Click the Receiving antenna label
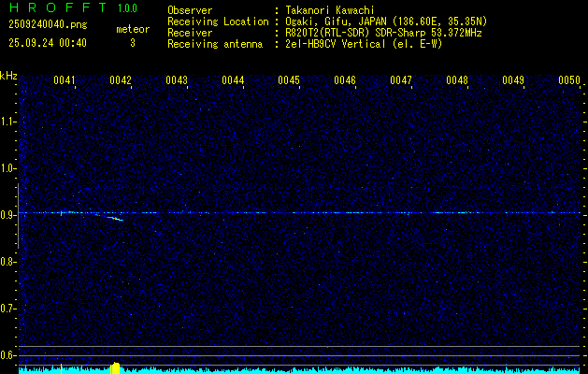 [215, 44]
